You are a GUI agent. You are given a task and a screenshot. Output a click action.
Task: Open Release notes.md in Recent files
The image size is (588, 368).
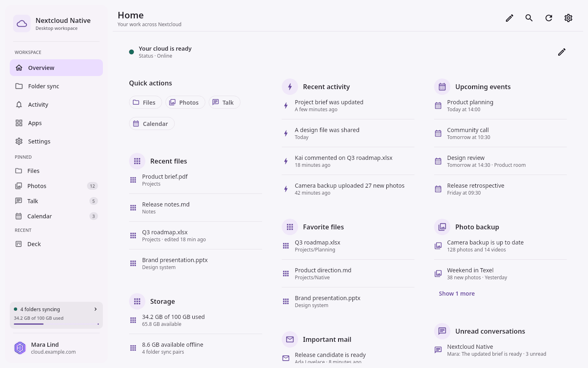(x=196, y=208)
